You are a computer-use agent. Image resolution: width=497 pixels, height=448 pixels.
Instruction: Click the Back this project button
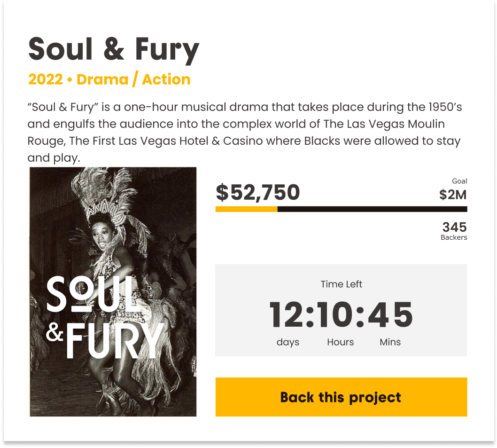click(x=341, y=397)
